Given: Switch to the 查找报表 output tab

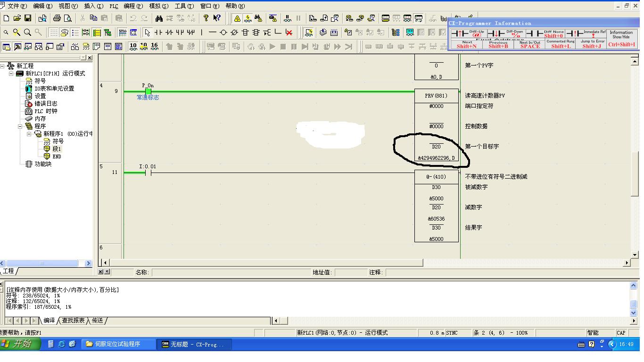Looking at the screenshot, I should pos(73,321).
